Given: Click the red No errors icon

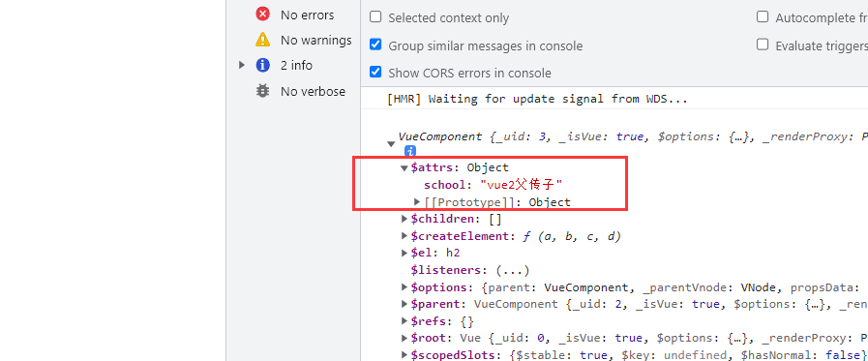Looking at the screenshot, I should click(x=262, y=14).
